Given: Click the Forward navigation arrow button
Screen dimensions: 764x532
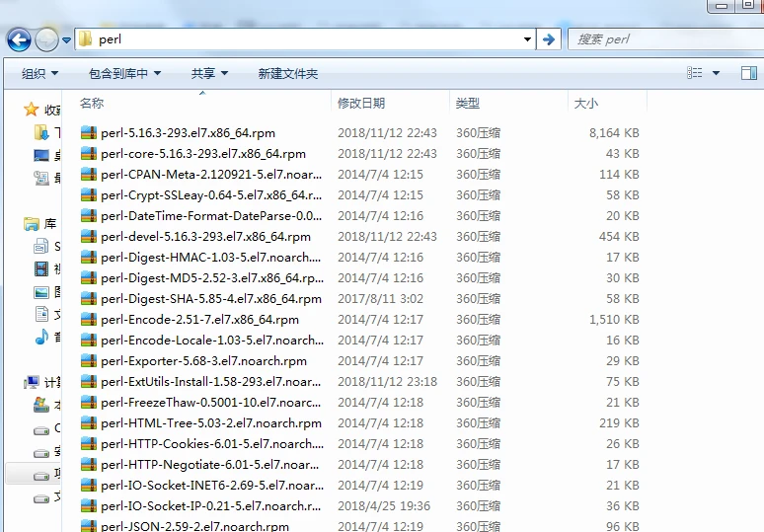Looking at the screenshot, I should [46, 39].
